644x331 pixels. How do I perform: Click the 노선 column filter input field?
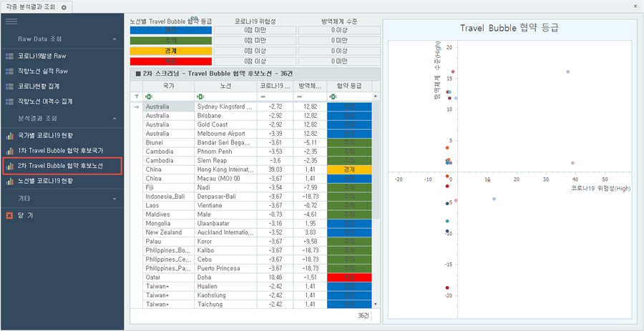pyautogui.click(x=225, y=96)
